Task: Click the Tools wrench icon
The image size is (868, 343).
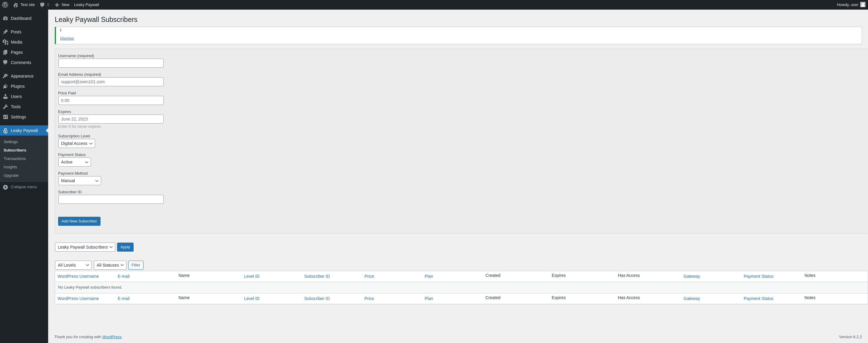Action: (5, 107)
